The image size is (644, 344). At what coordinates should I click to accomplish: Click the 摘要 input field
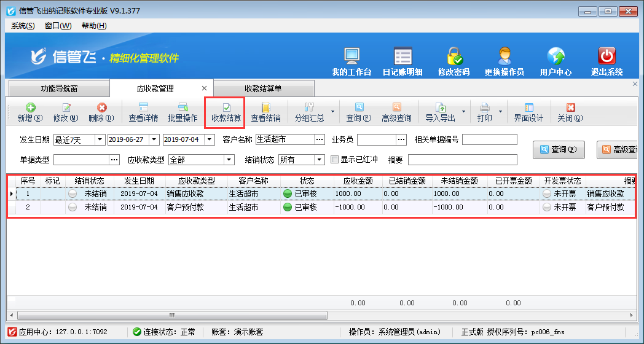(x=462, y=160)
